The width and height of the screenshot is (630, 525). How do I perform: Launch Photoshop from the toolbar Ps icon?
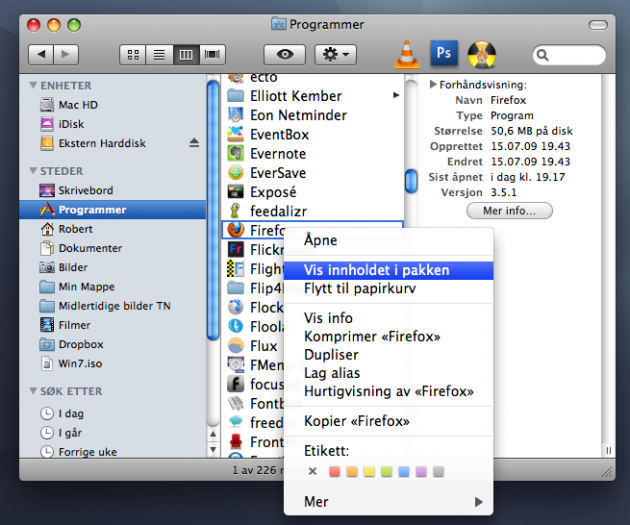tap(444, 53)
